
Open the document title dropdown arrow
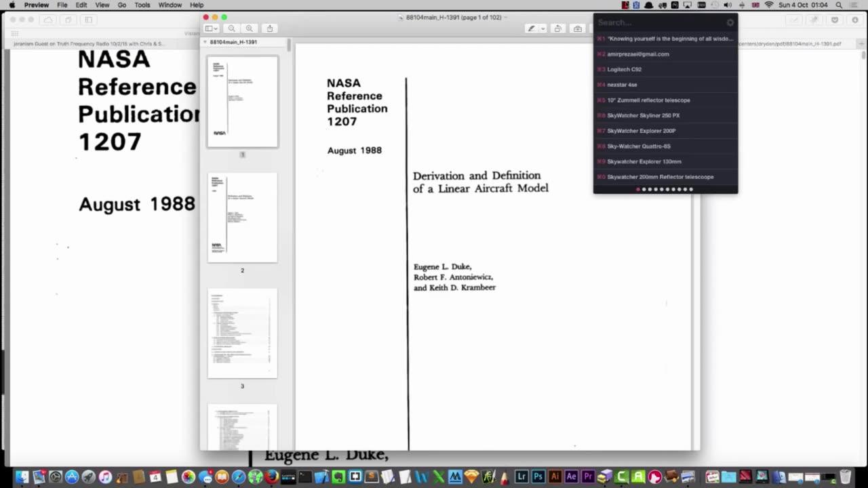coord(505,17)
